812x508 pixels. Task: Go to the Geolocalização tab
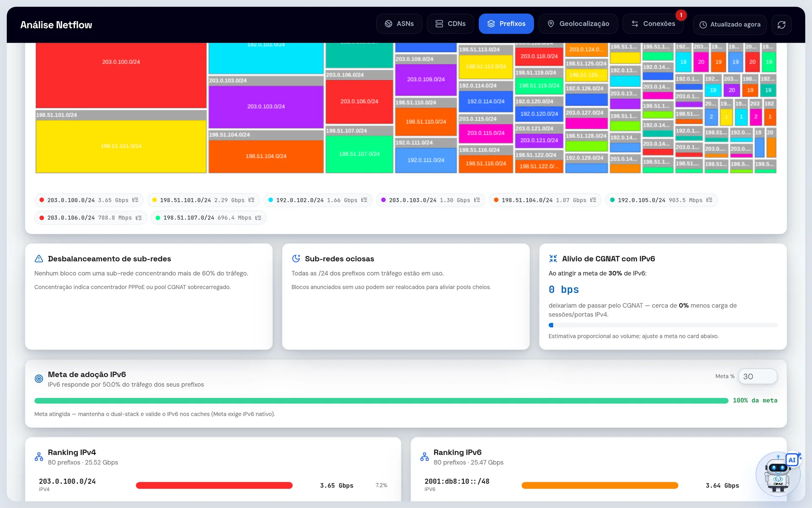pyautogui.click(x=578, y=24)
